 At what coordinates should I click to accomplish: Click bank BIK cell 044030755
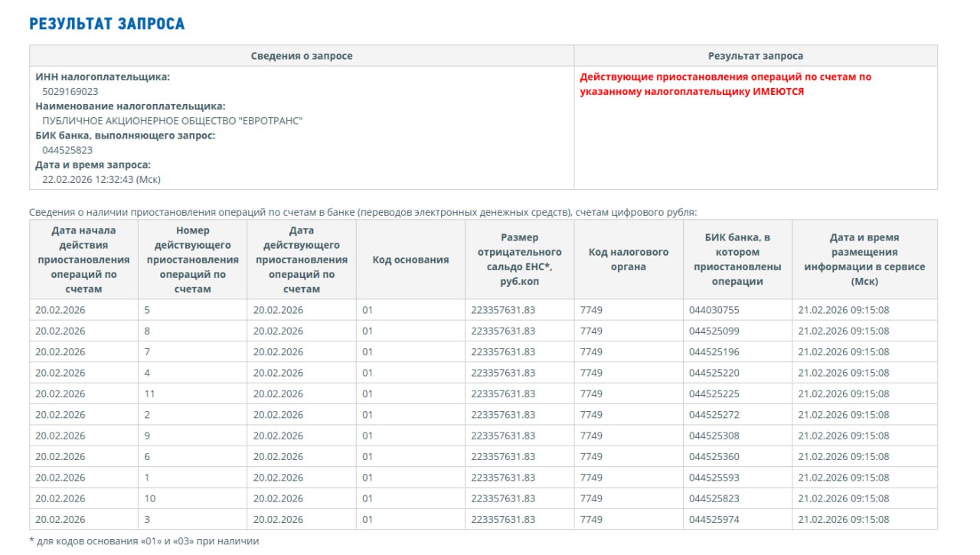click(714, 310)
